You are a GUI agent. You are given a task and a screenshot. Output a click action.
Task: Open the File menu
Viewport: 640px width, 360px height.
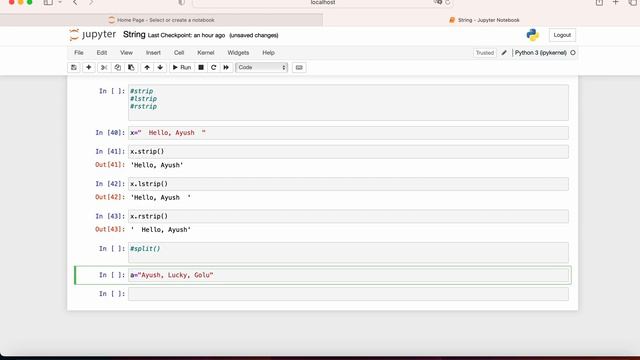point(79,53)
